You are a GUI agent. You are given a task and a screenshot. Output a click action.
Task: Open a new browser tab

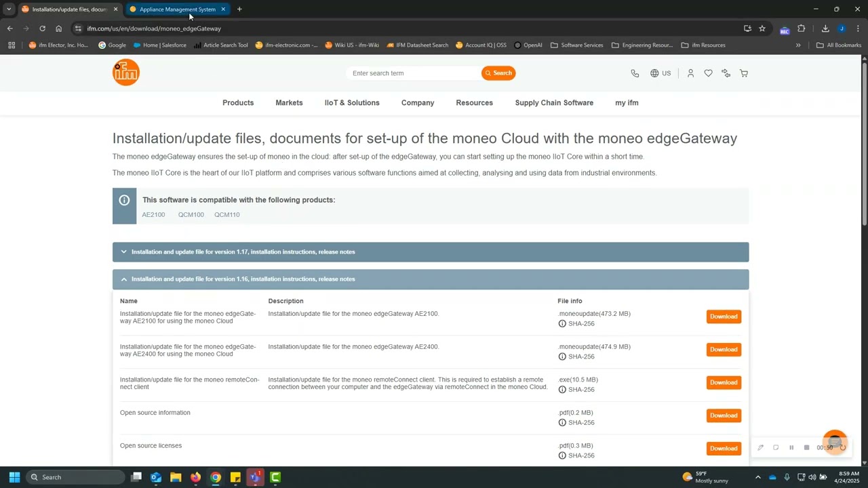pos(239,9)
